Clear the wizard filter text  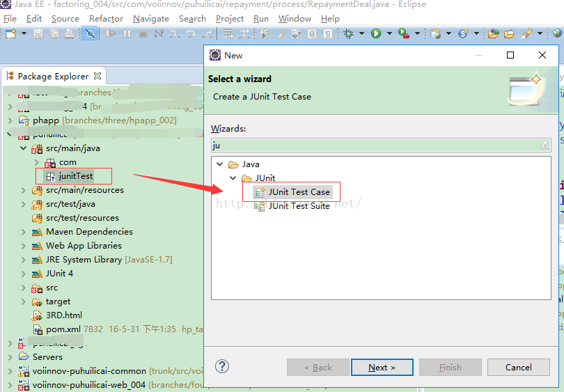click(545, 146)
